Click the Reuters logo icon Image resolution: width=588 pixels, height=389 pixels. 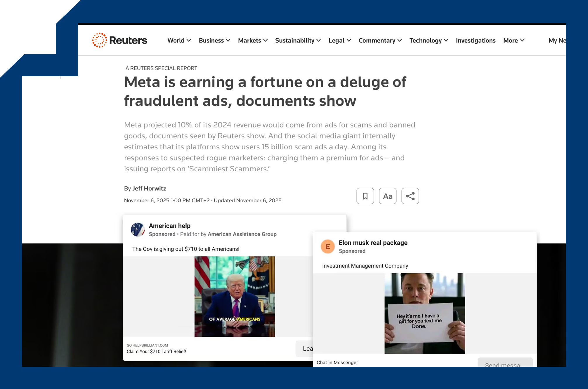tap(100, 40)
